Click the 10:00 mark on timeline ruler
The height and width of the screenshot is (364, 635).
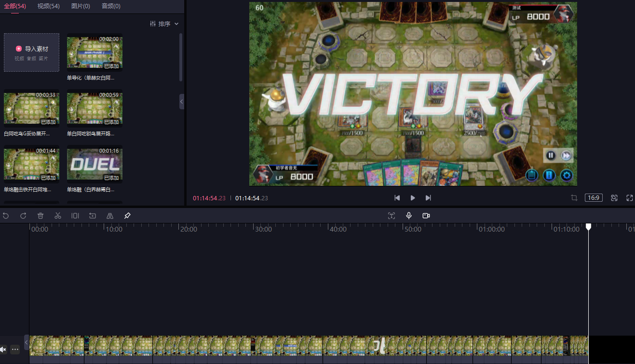tap(114, 229)
